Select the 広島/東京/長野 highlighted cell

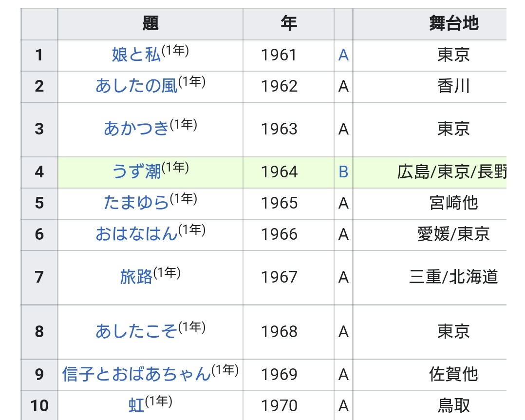pos(430,172)
